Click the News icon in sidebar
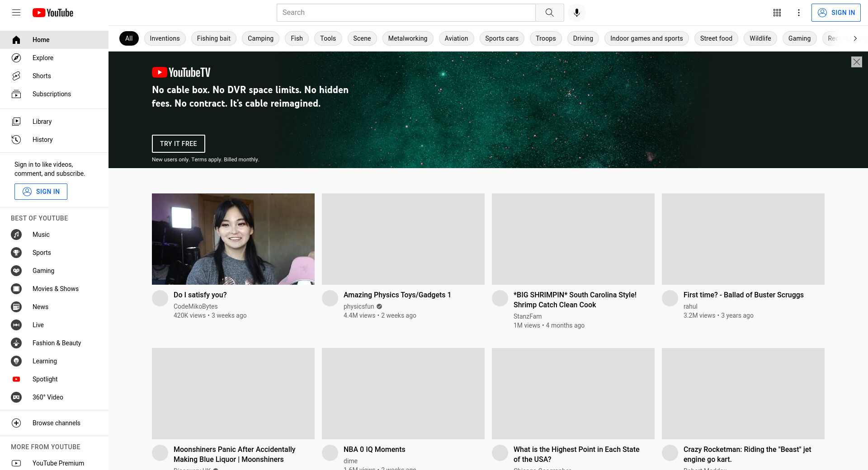 [x=16, y=307]
